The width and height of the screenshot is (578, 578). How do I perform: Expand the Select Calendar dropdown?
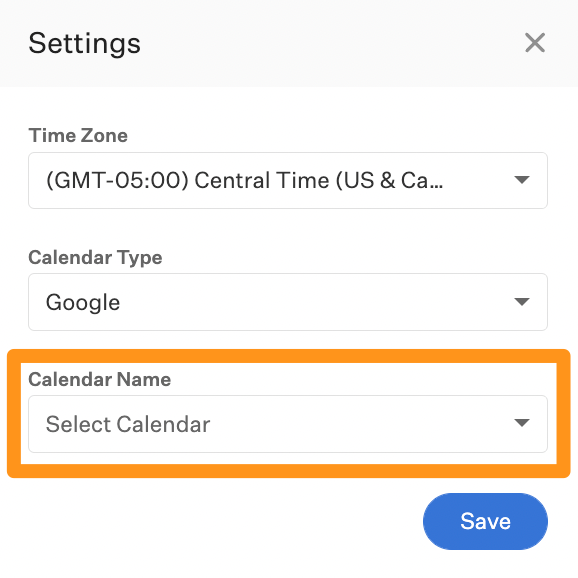(x=288, y=424)
